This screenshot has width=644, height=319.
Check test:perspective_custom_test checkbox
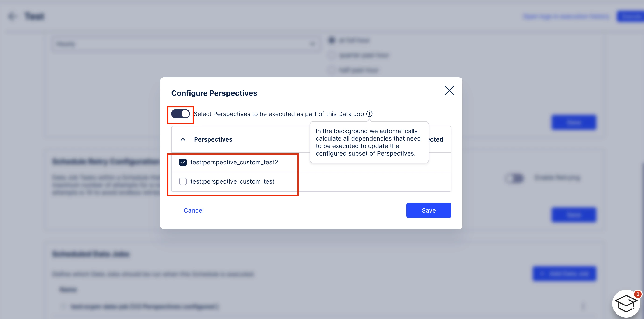(183, 181)
